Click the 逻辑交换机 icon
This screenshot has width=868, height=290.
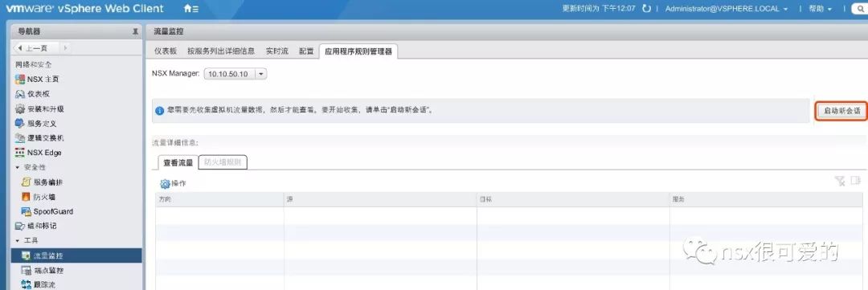(20, 138)
